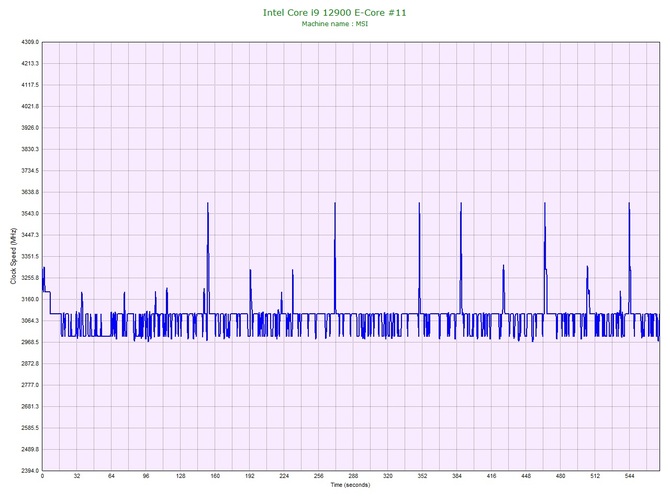Select the 4309.0 y-axis value
The image size is (670, 502).
click(30, 42)
